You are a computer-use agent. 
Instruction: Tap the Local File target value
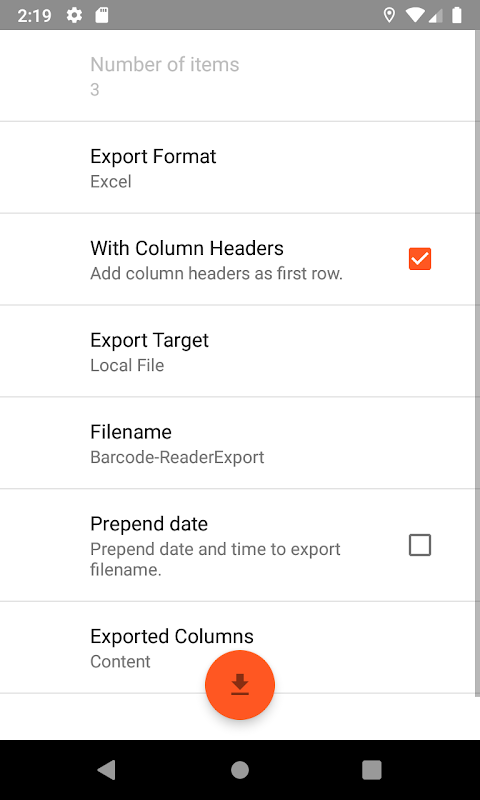tap(127, 365)
